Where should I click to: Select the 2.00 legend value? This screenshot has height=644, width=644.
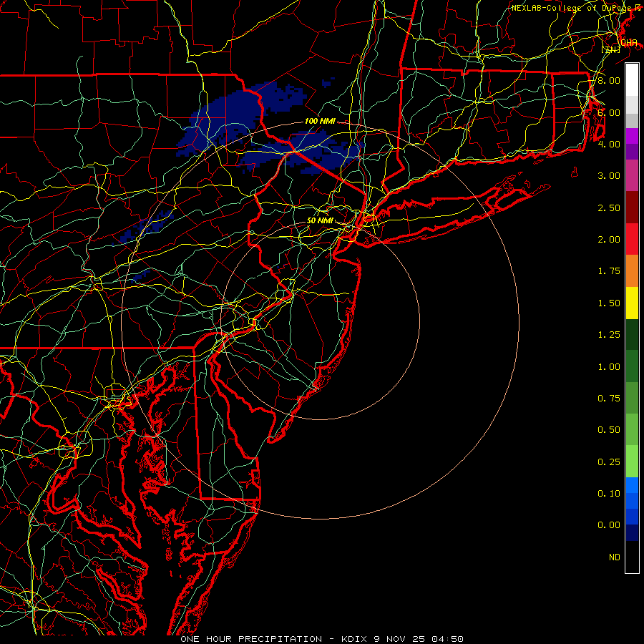[x=609, y=240]
